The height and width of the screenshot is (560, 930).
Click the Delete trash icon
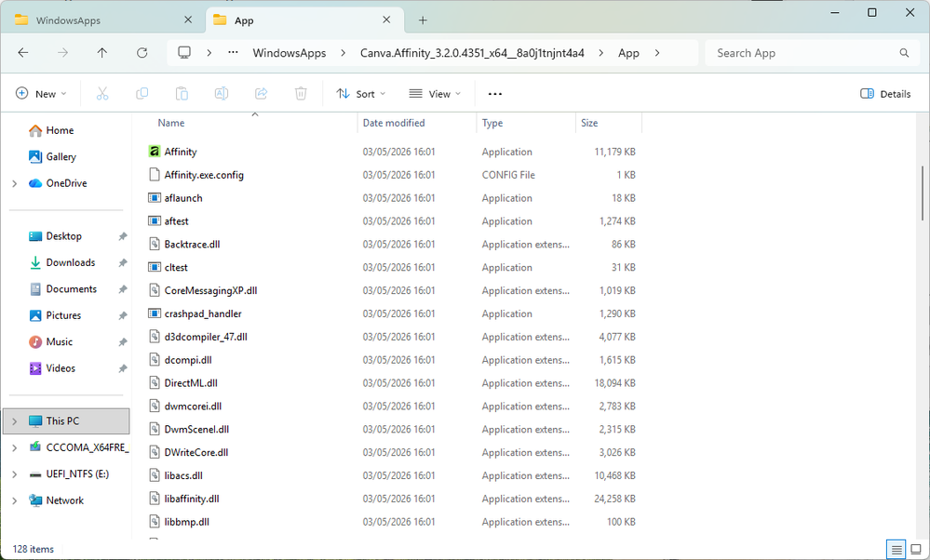coord(301,94)
